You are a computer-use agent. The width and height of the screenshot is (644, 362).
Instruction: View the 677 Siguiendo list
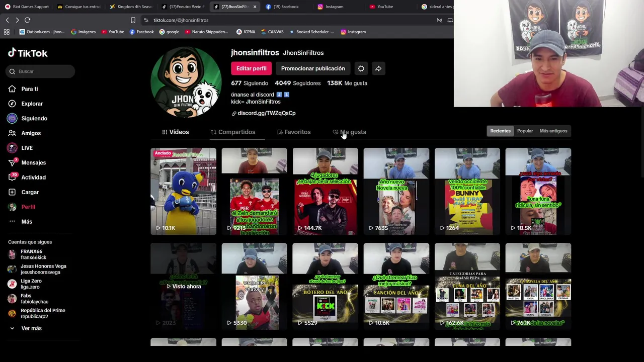pyautogui.click(x=250, y=83)
